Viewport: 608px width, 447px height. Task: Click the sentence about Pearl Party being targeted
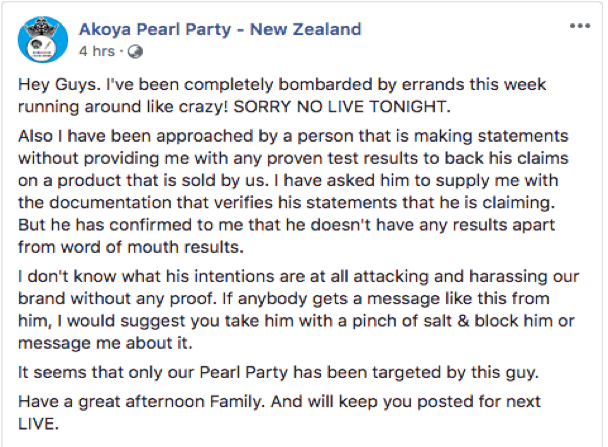click(278, 373)
